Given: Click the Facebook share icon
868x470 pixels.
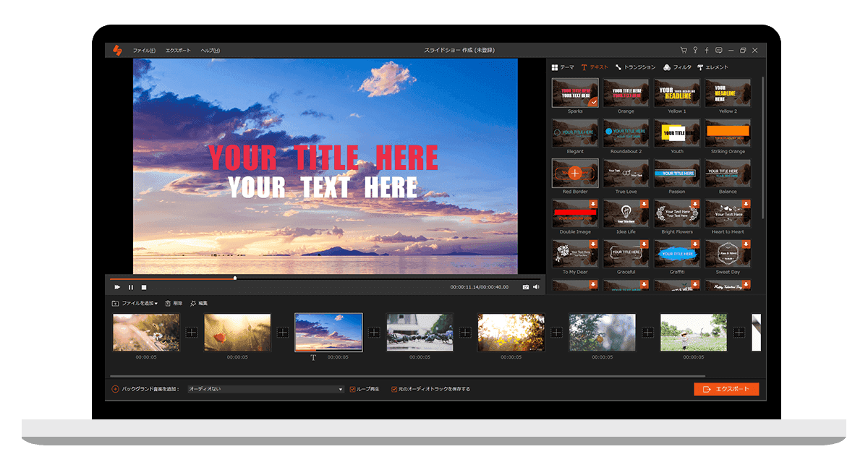Looking at the screenshot, I should [707, 50].
